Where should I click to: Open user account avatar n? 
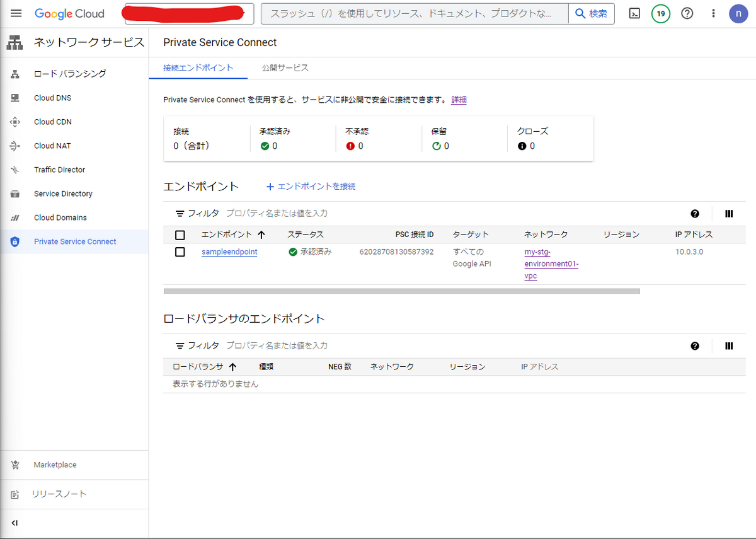pos(738,13)
